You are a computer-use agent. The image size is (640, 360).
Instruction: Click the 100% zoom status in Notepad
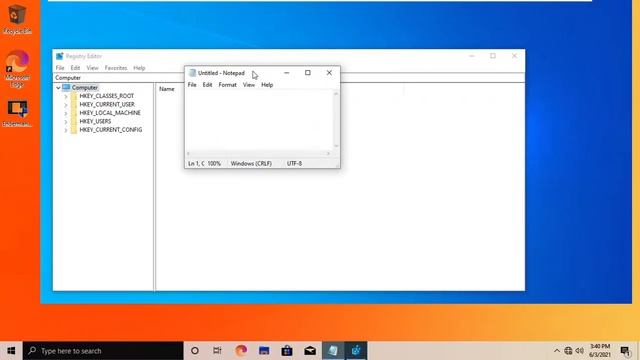click(214, 163)
